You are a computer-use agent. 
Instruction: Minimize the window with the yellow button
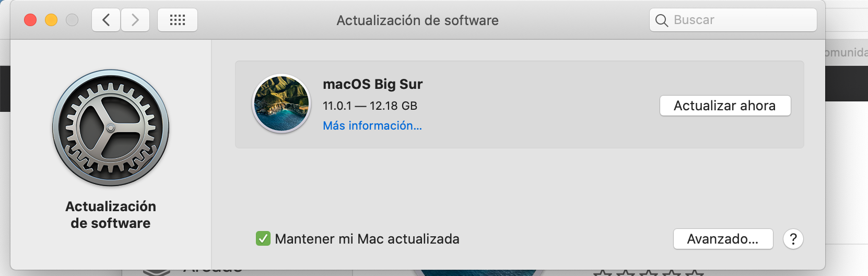[51, 20]
